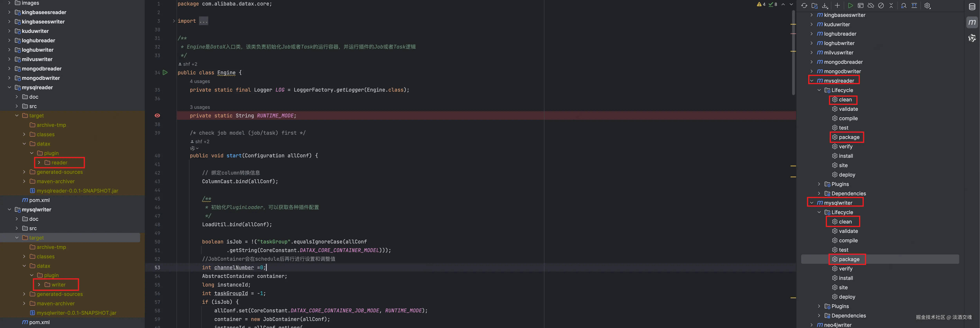
Task: Open mysqlwriter-0.0.1-SNAPSHOT.jar in project tree
Action: (x=76, y=313)
